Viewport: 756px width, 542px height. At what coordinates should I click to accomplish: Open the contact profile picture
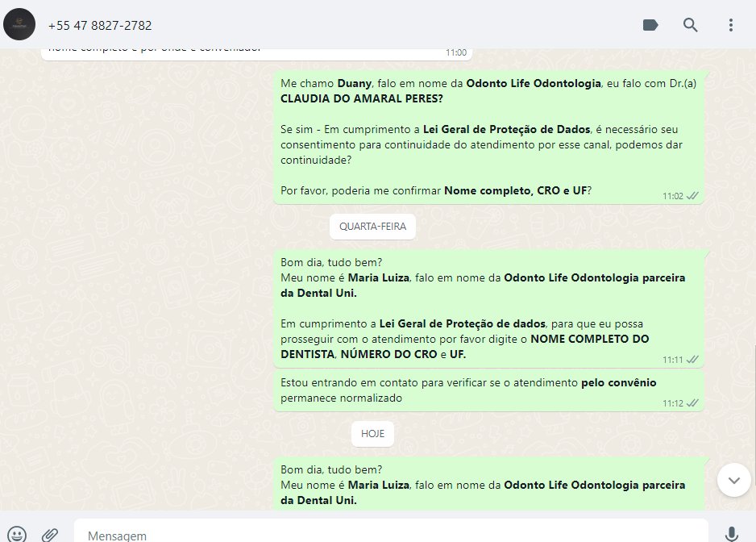[x=19, y=25]
